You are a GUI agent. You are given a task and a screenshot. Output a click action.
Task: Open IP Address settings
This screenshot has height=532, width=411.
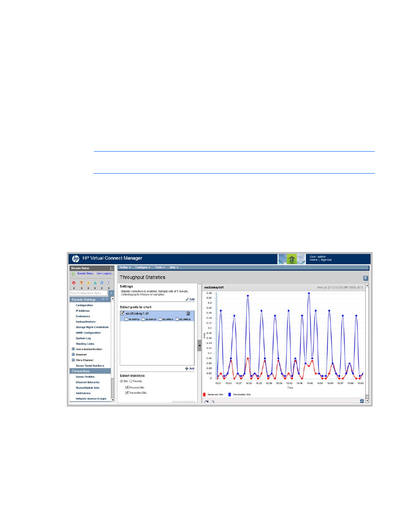pyautogui.click(x=83, y=311)
